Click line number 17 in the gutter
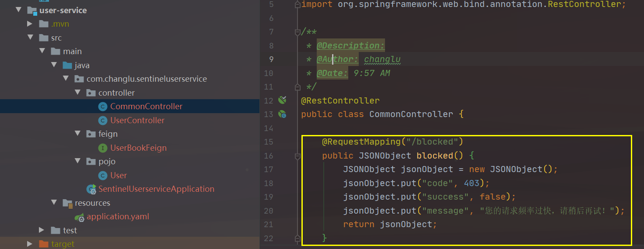This screenshot has height=249, width=644. pos(269,169)
